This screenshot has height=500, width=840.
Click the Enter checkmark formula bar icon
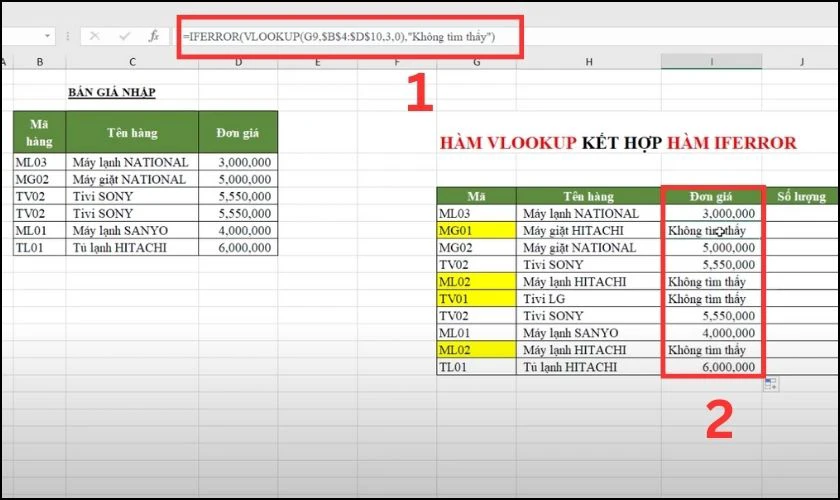[x=125, y=36]
